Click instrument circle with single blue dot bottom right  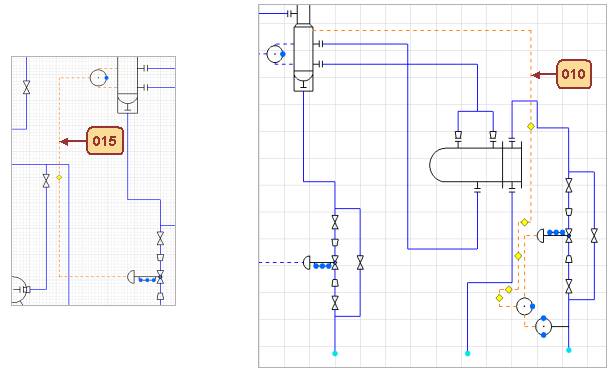point(525,306)
